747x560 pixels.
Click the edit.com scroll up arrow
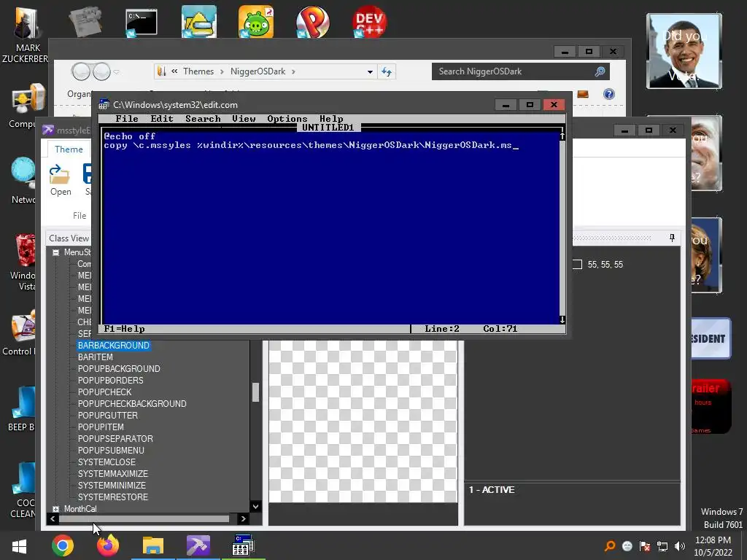pos(562,136)
